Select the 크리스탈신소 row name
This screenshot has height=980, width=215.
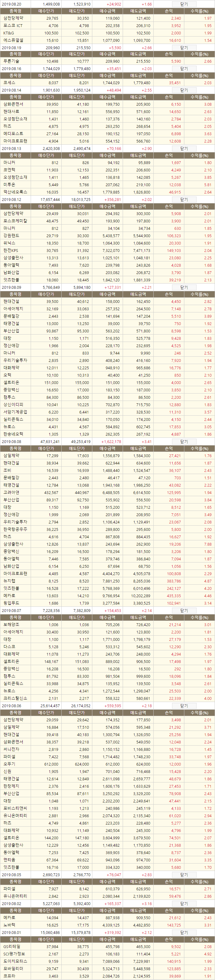pyautogui.click(x=15, y=698)
